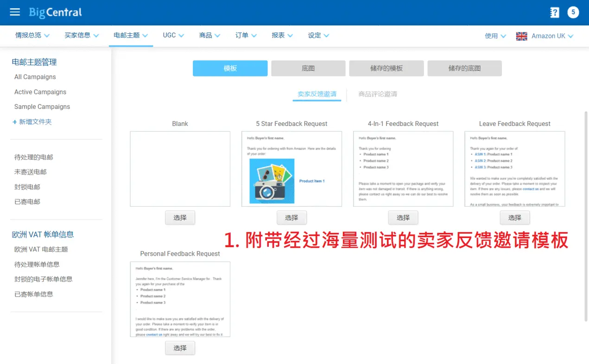Open the Amazon UK marketplace dropdown
The width and height of the screenshot is (589, 364).
(x=552, y=36)
